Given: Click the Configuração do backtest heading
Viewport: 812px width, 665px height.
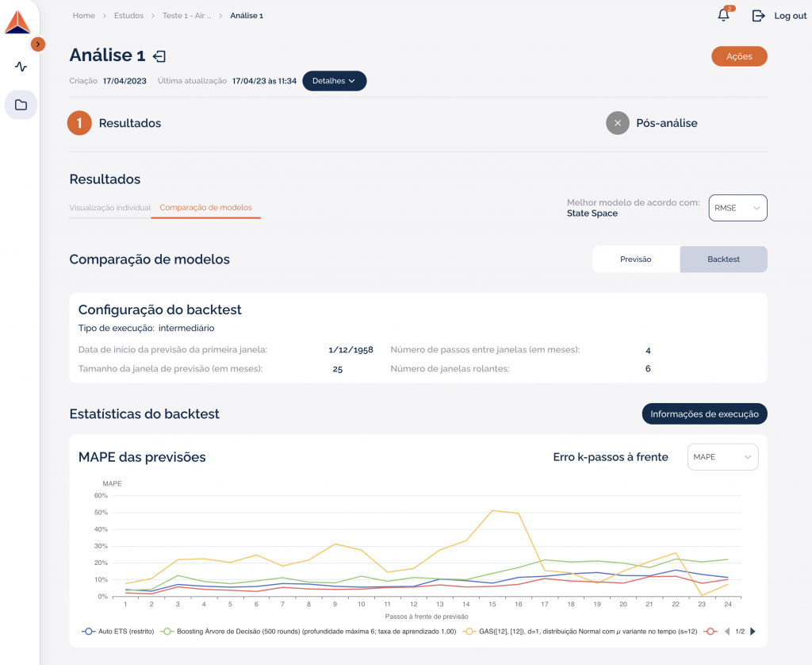Looking at the screenshot, I should coord(160,309).
